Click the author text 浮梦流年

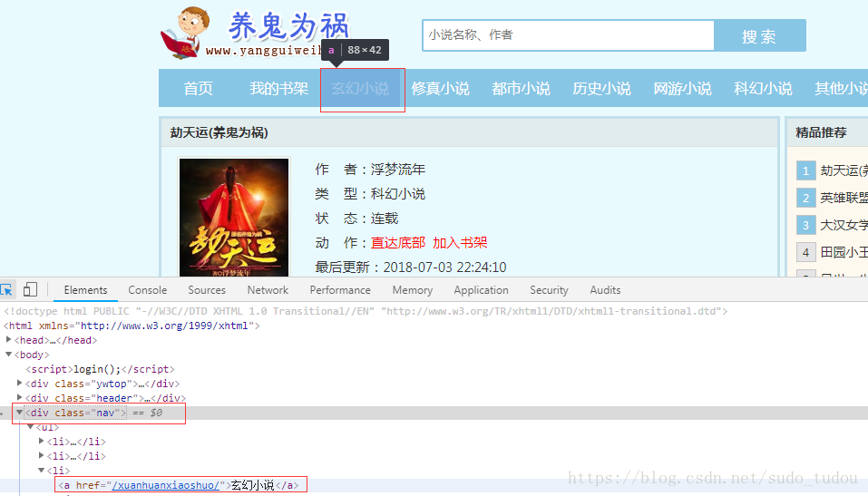398,170
